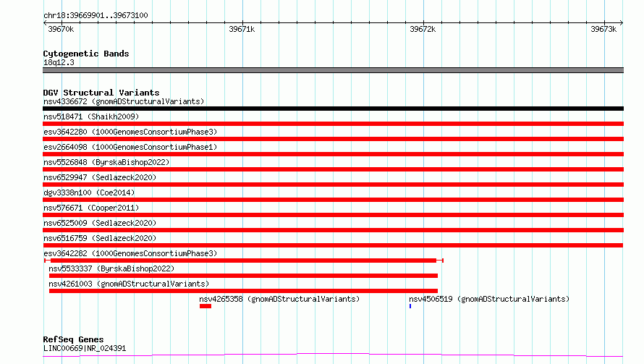Click the 39671k ruler label
Viewport: 644px width, 364px height.
tap(242, 29)
